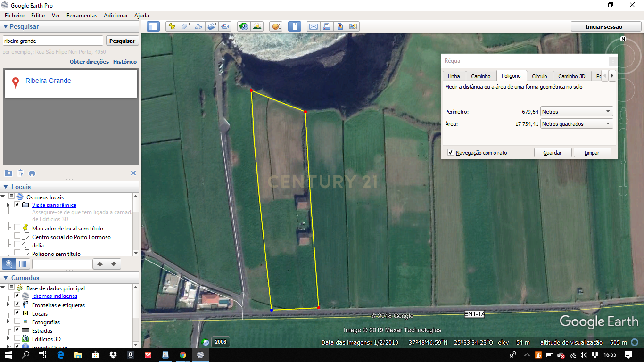Switch to the Caminho 3D tab
This screenshot has height=362, width=644.
click(571, 76)
